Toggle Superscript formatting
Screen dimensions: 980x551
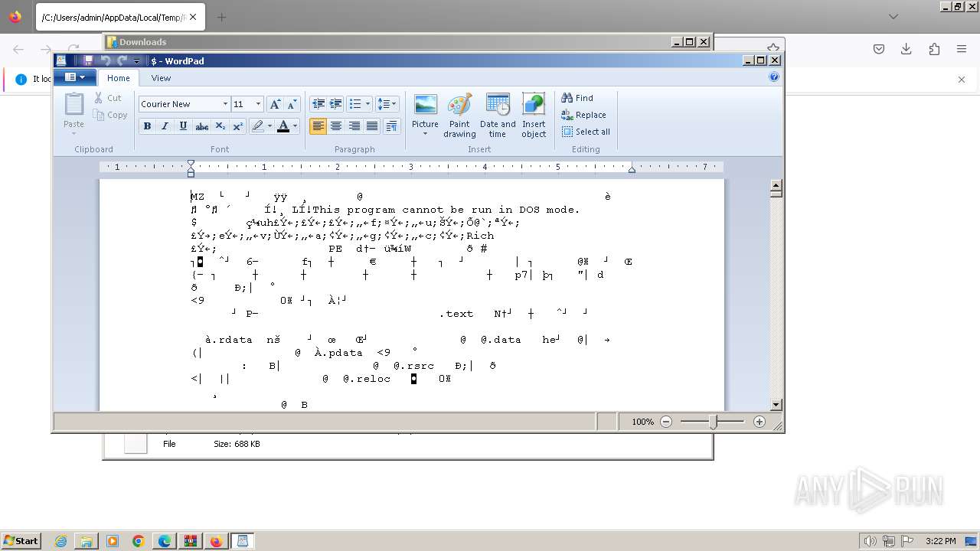point(238,126)
